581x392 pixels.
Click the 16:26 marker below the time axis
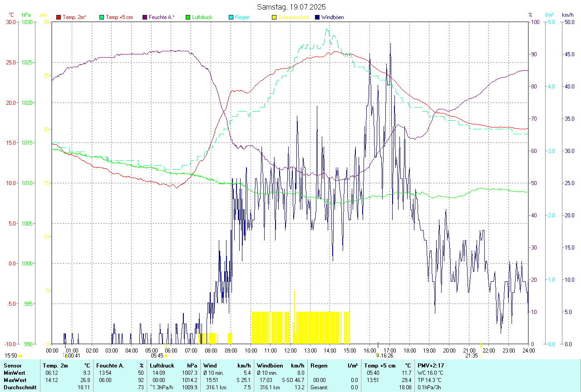point(386,356)
